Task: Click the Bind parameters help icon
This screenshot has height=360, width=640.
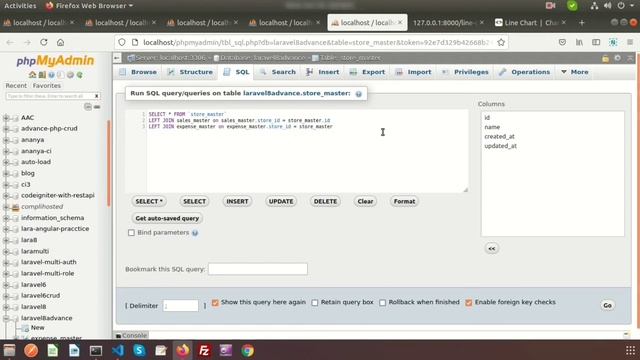Action: (195, 233)
